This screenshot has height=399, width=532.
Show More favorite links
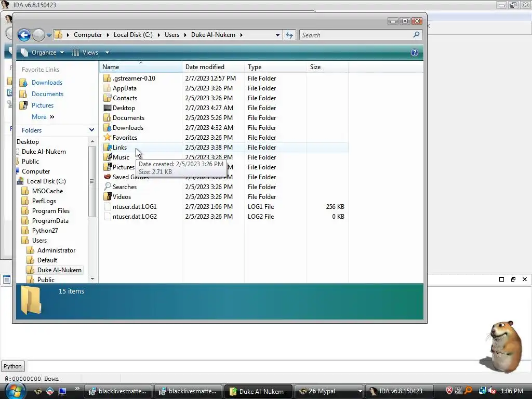click(x=43, y=117)
